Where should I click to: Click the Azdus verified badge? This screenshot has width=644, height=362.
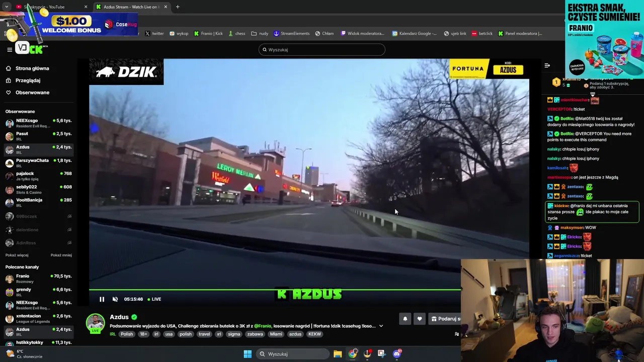click(x=134, y=317)
